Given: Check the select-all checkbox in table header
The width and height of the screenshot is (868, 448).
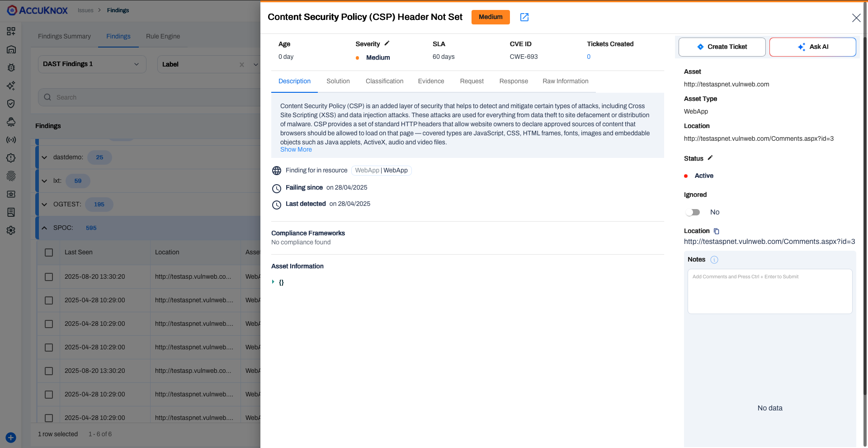Looking at the screenshot, I should click(49, 253).
